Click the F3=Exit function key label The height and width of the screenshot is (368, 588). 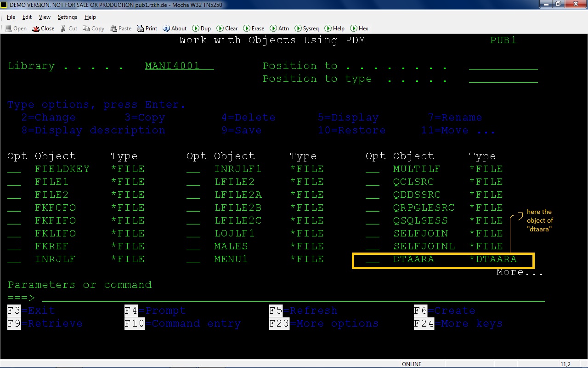pyautogui.click(x=31, y=310)
